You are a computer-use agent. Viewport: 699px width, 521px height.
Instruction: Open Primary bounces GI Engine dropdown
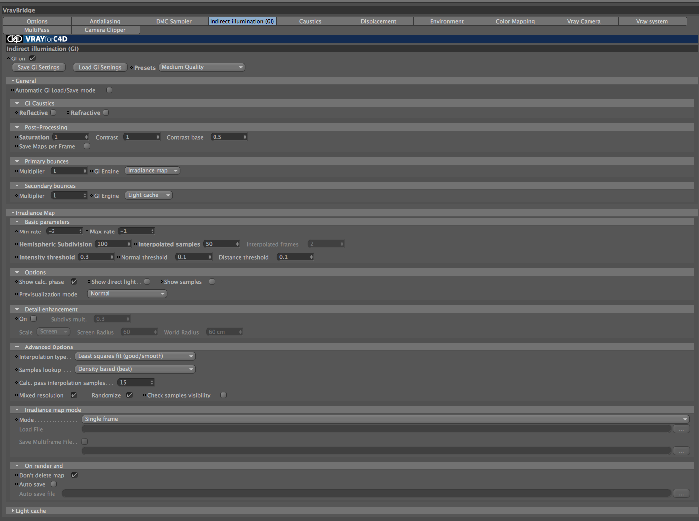pyautogui.click(x=152, y=171)
